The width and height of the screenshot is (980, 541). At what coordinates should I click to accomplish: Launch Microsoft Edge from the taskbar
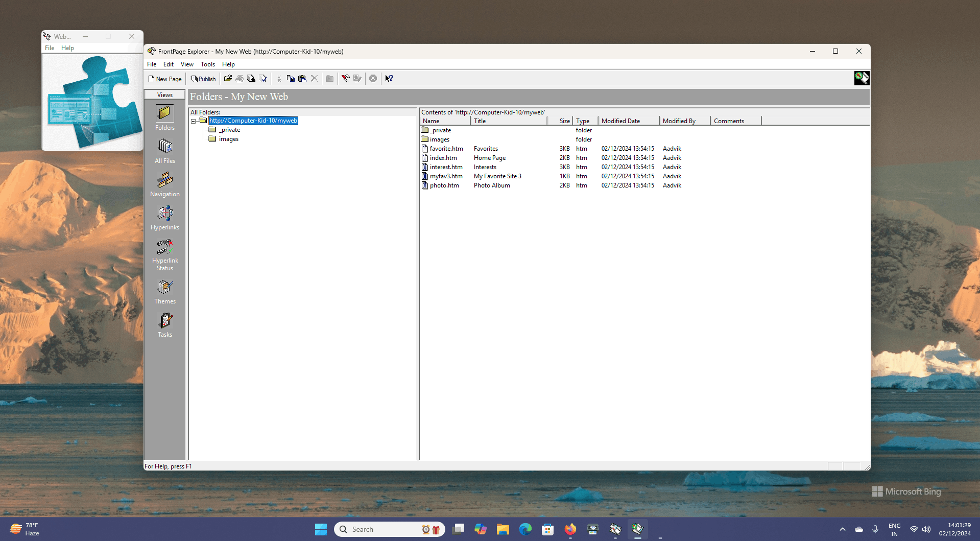pyautogui.click(x=525, y=529)
